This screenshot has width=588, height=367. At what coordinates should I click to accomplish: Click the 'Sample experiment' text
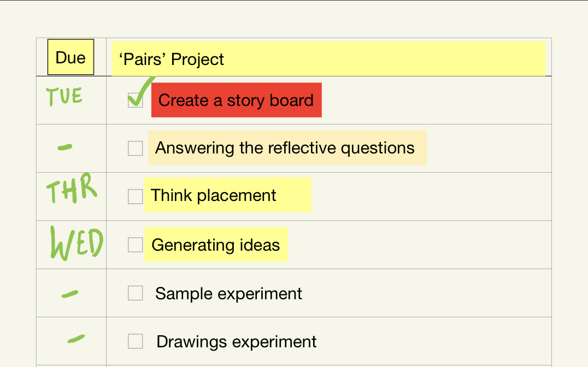pos(228,294)
